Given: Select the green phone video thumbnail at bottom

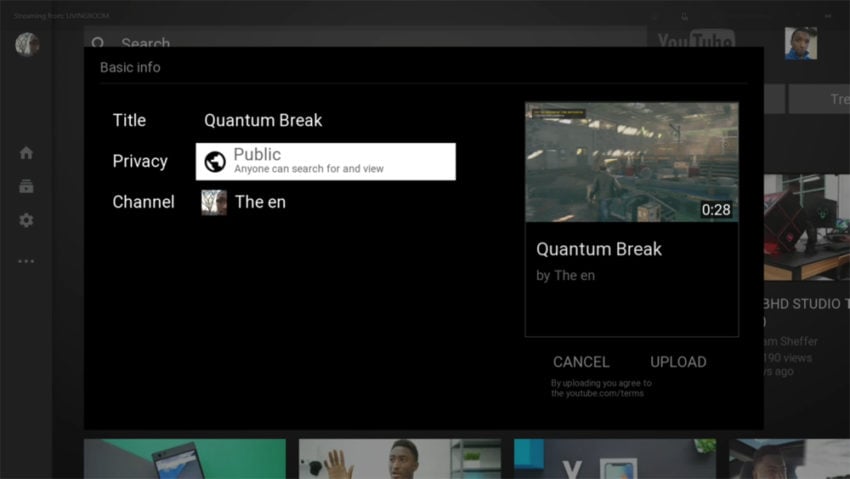Looking at the screenshot, I should pyautogui.click(x=184, y=458).
